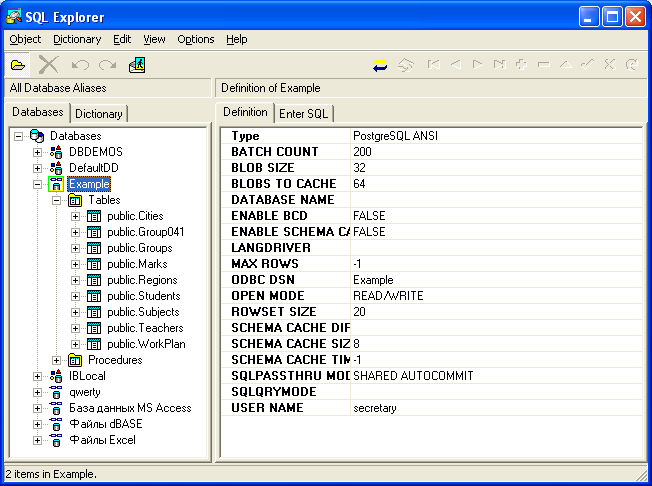
Task: Collapse the Example database node
Action: tap(37, 184)
